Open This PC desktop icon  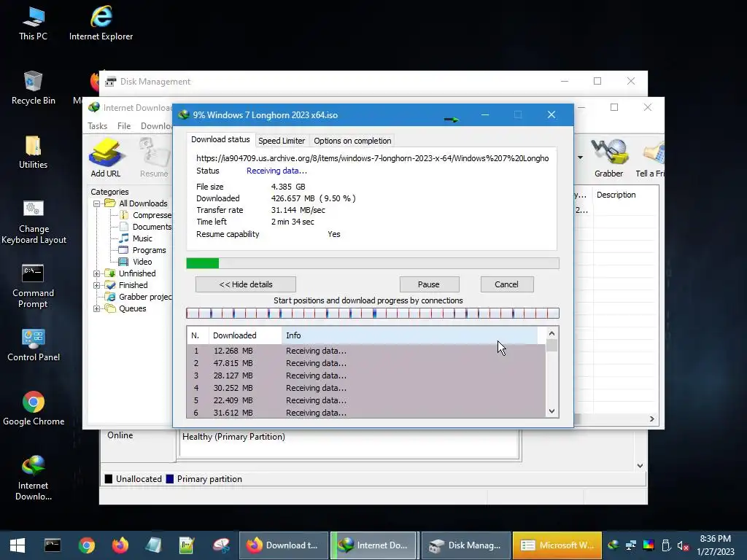[x=33, y=24]
